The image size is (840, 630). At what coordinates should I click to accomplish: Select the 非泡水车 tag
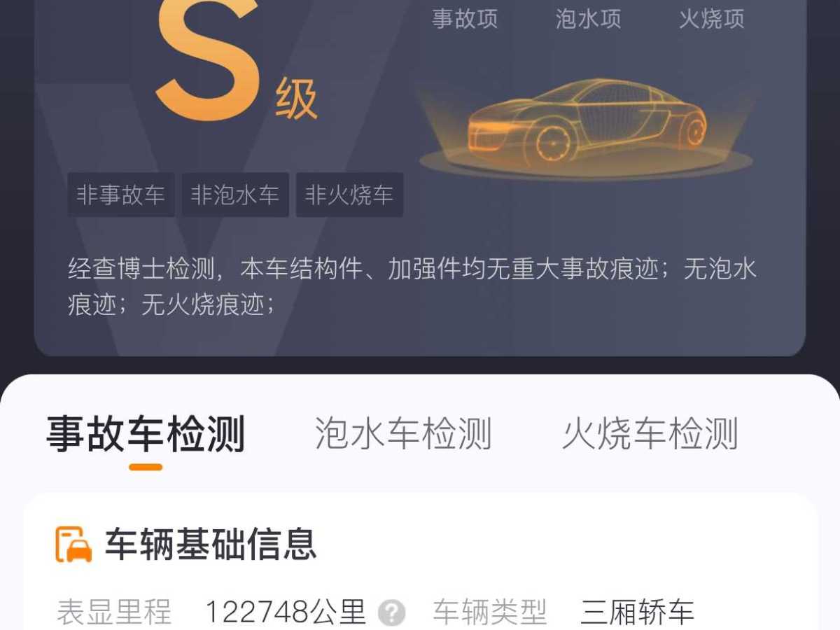coord(235,195)
